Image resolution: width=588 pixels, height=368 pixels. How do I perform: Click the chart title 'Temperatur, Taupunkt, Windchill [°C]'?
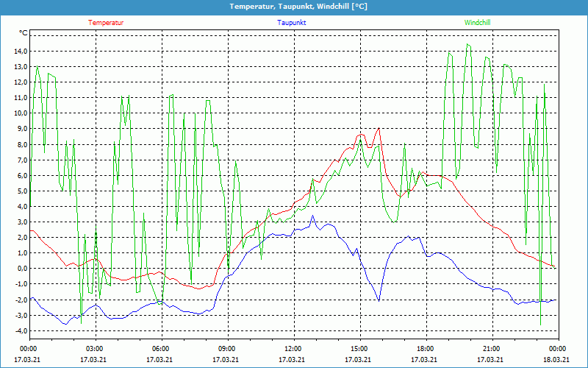tap(298, 7)
